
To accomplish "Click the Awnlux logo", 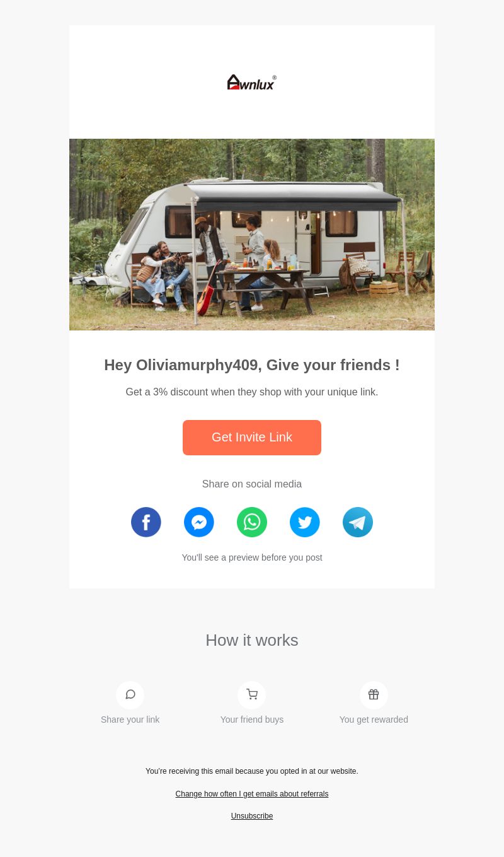I will click(252, 82).
